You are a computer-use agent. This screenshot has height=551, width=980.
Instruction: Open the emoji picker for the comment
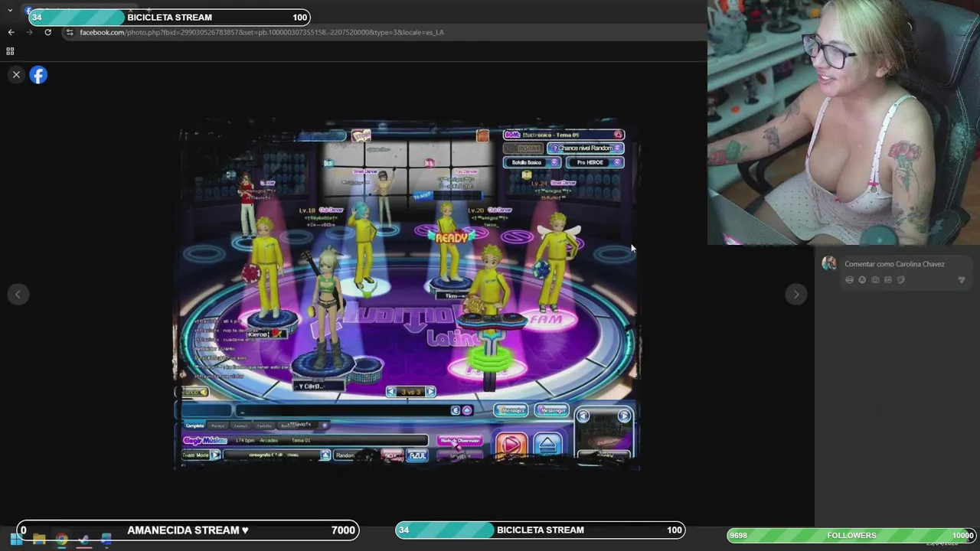(862, 280)
